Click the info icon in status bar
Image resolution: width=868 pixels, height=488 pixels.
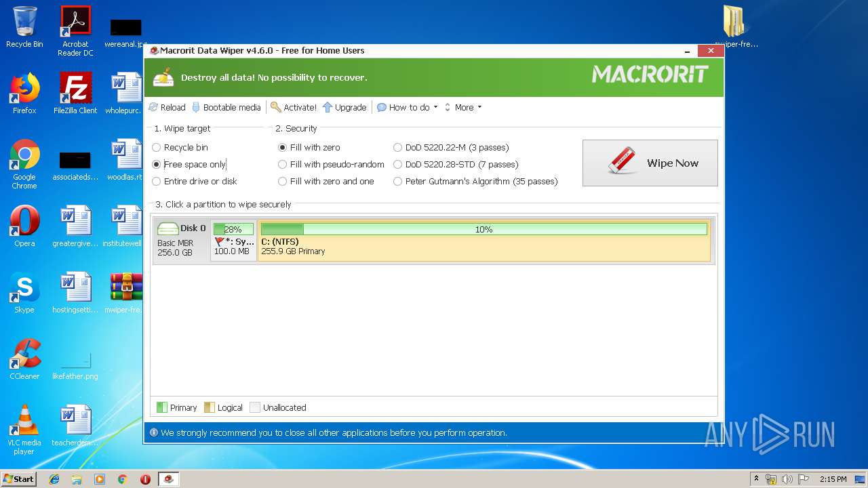click(x=153, y=432)
